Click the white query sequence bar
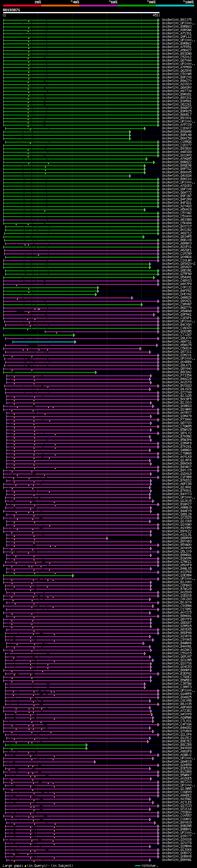Image resolution: width=197 pixels, height=868 pixels. click(81, 12)
